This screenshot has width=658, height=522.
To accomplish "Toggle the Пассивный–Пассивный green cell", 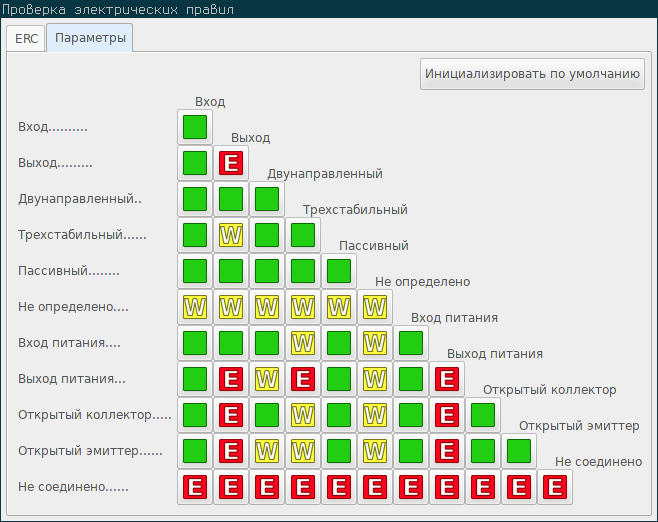I will coord(339,271).
